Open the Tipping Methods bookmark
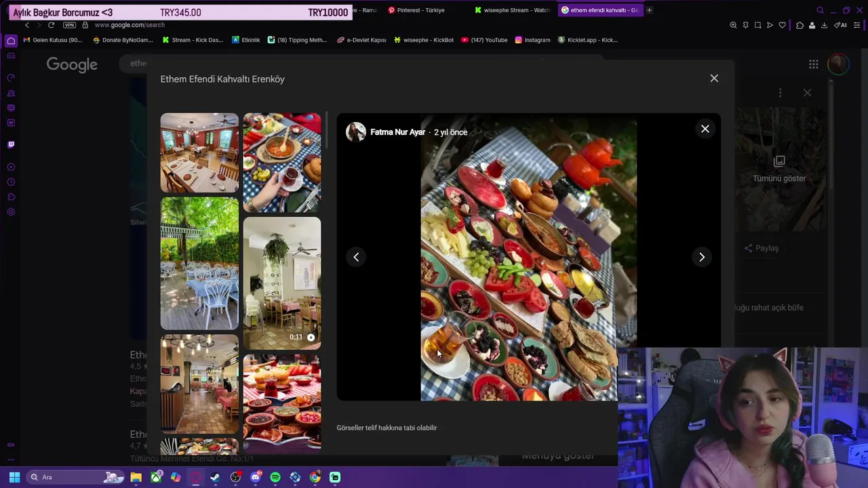 click(297, 40)
